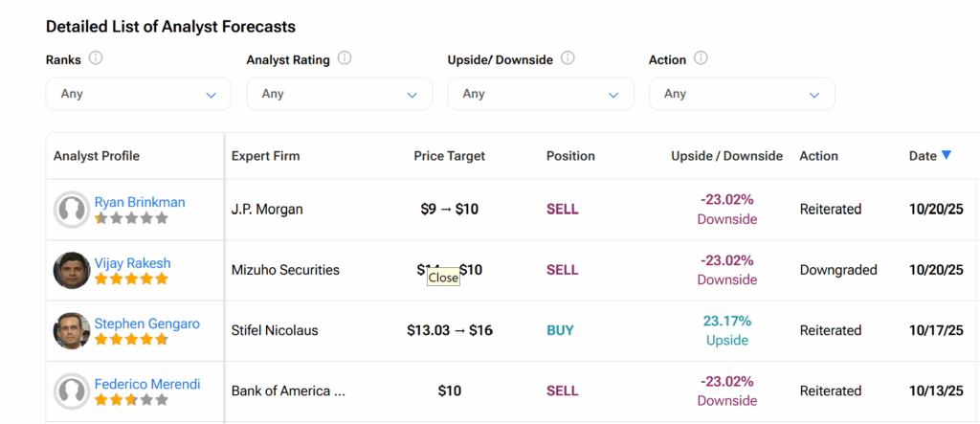Go to Stephen Gengaro's profile link

pos(146,324)
